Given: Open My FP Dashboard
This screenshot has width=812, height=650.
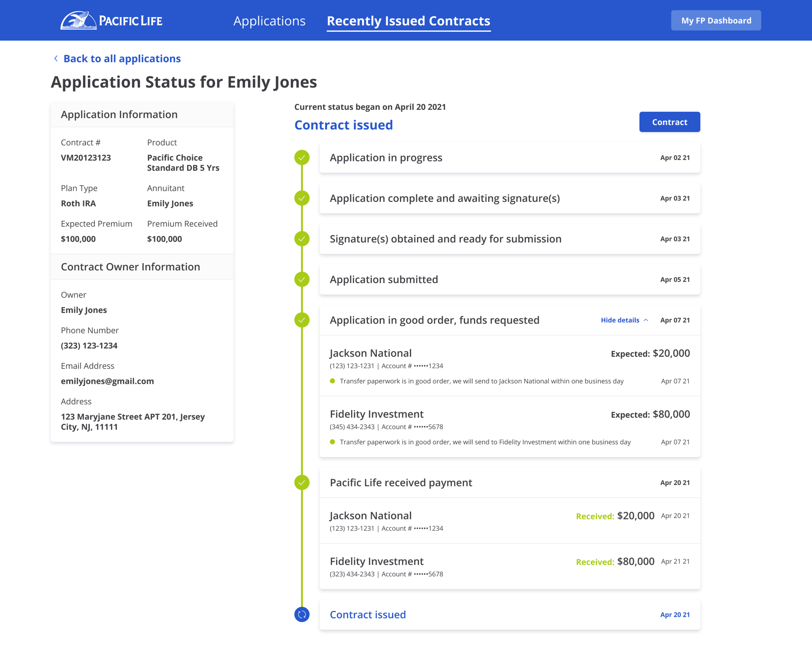Looking at the screenshot, I should pos(716,20).
